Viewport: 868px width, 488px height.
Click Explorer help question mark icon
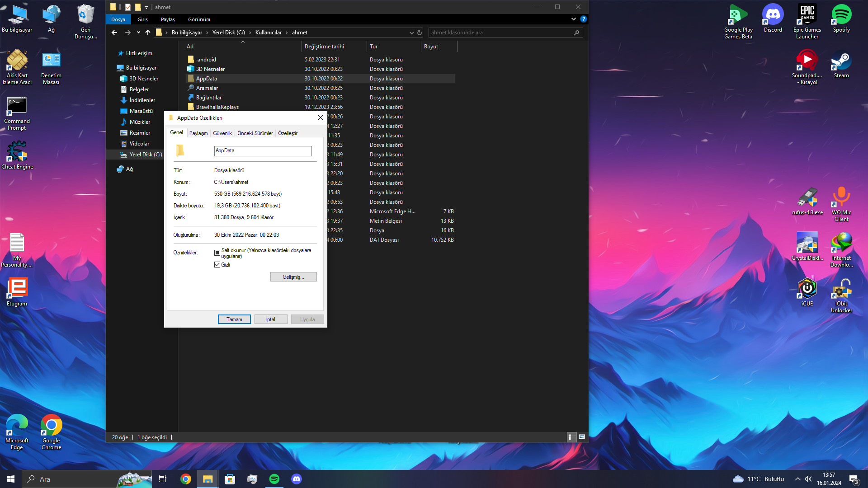pos(583,19)
